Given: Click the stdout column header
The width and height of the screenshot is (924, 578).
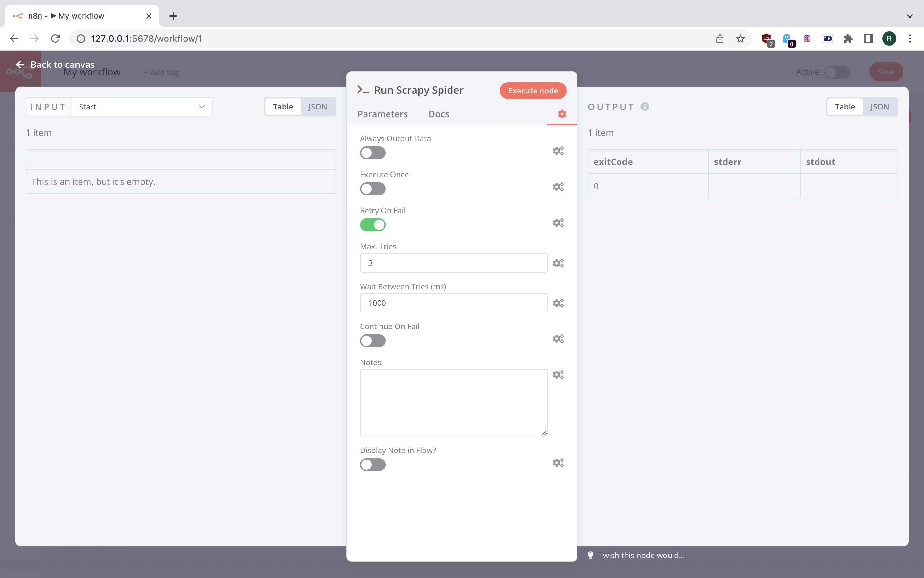Looking at the screenshot, I should 849,162.
